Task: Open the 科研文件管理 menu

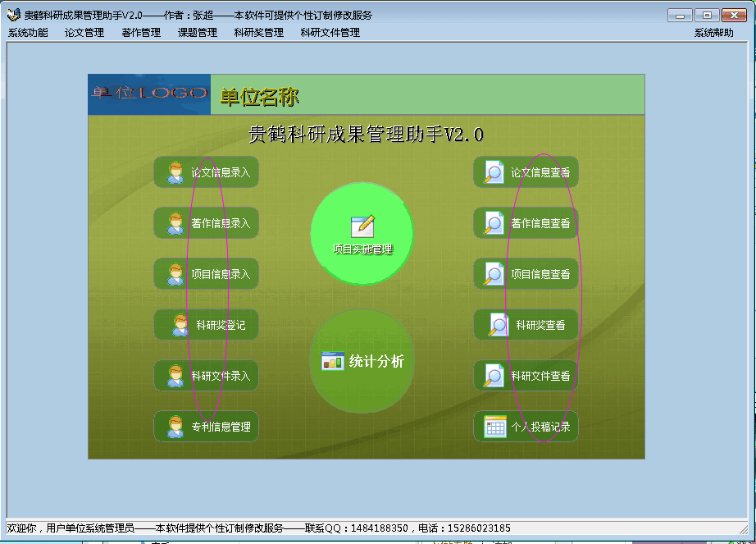Action: (x=330, y=33)
